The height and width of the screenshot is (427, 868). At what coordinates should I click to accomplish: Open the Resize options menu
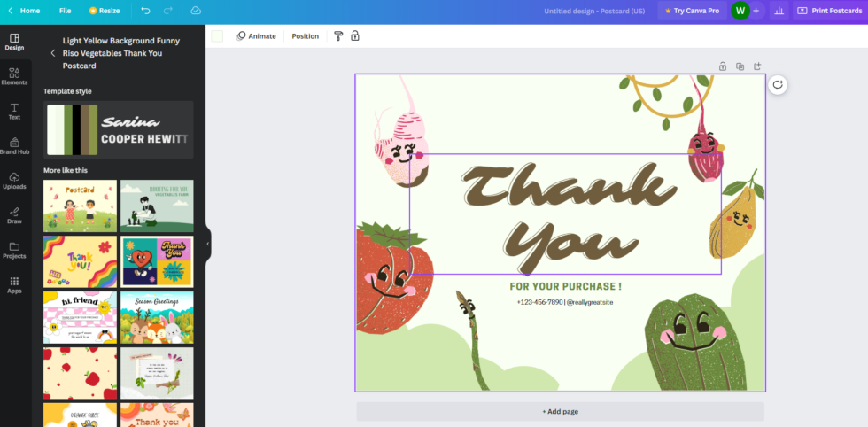pyautogui.click(x=104, y=11)
